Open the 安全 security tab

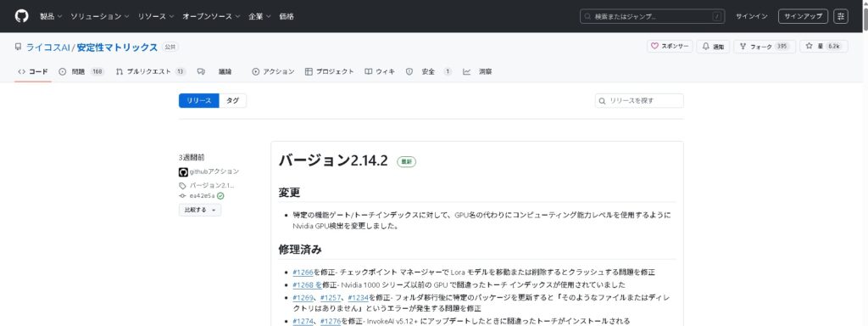pyautogui.click(x=428, y=71)
